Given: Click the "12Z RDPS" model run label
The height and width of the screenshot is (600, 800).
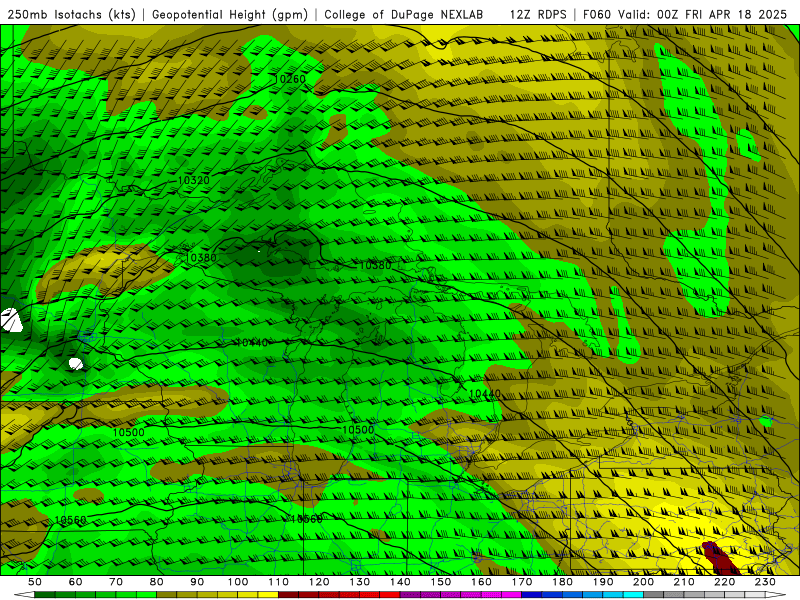Looking at the screenshot, I should pyautogui.click(x=538, y=14).
